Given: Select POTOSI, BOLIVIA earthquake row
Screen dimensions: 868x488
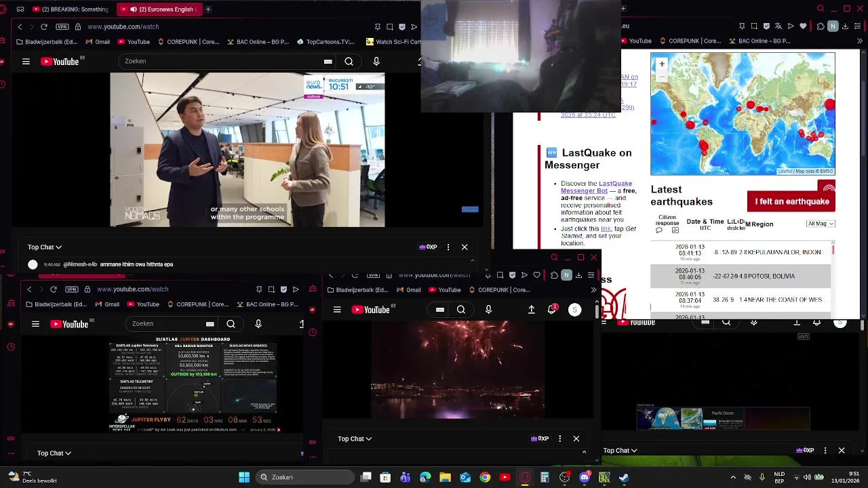Looking at the screenshot, I should [x=741, y=276].
